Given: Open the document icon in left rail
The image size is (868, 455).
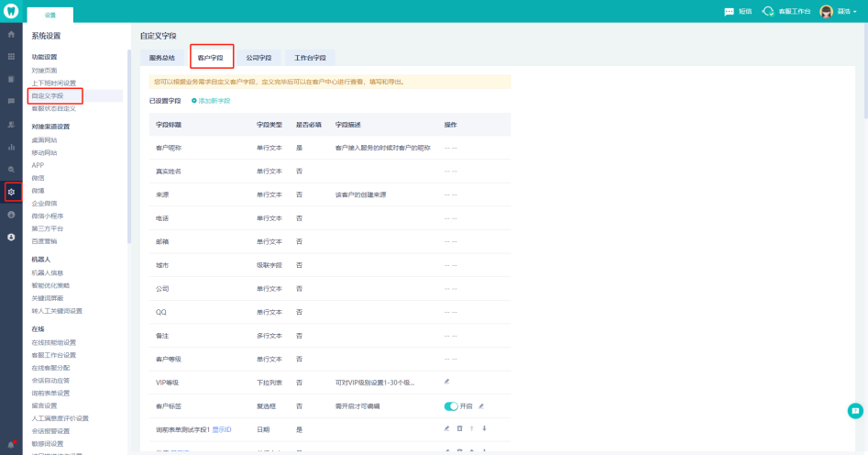Looking at the screenshot, I should [x=11, y=79].
